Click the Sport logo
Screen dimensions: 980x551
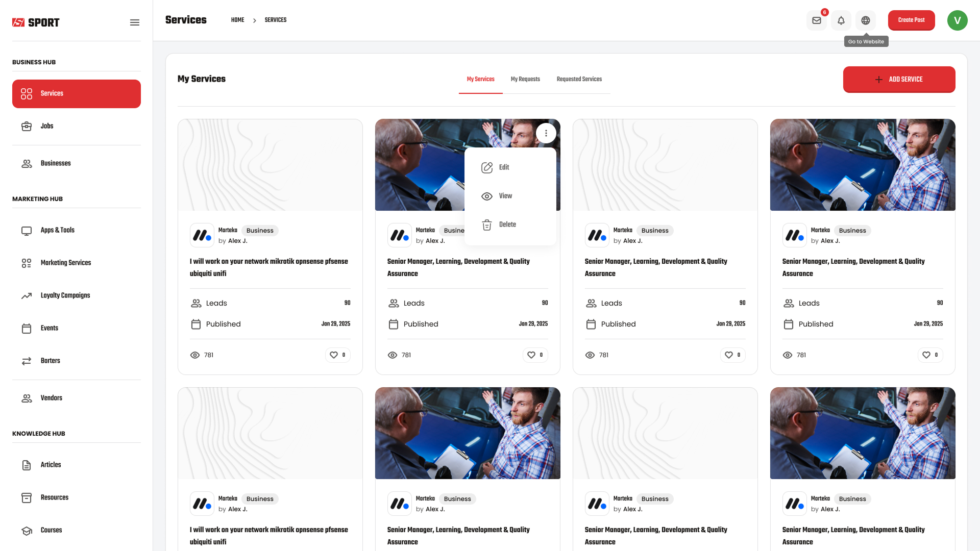[36, 22]
